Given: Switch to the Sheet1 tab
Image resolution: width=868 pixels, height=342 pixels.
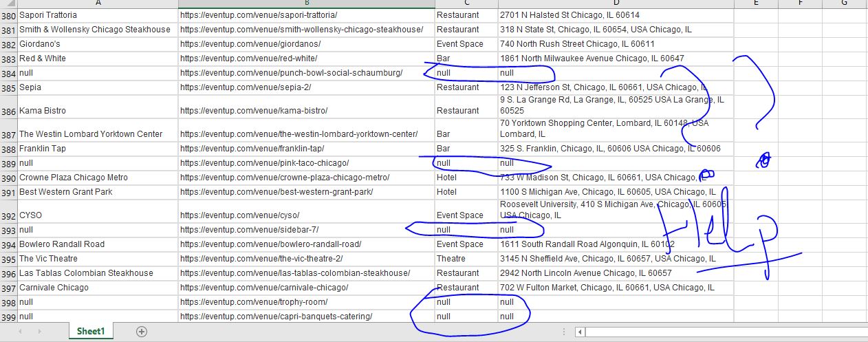Looking at the screenshot, I should pos(91,332).
